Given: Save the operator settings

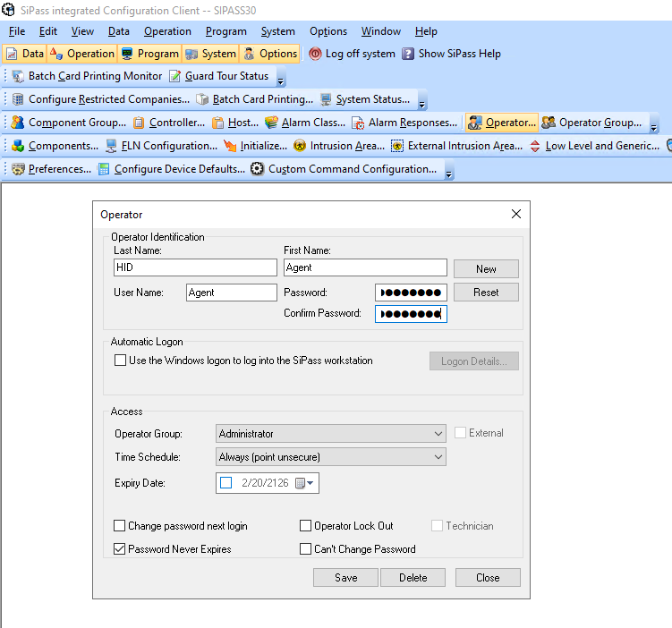Looking at the screenshot, I should click(345, 578).
